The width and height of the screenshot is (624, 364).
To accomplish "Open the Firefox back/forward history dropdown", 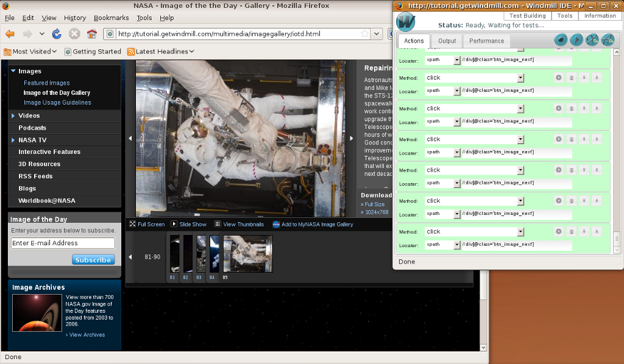I will 42,34.
